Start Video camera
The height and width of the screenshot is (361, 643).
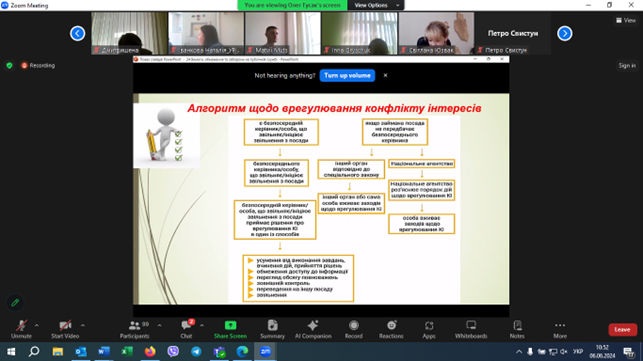65,329
